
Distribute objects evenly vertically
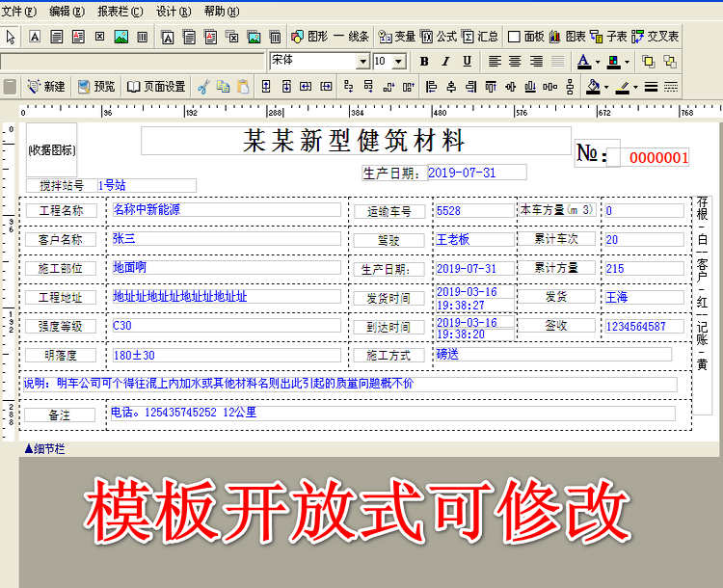571,87
